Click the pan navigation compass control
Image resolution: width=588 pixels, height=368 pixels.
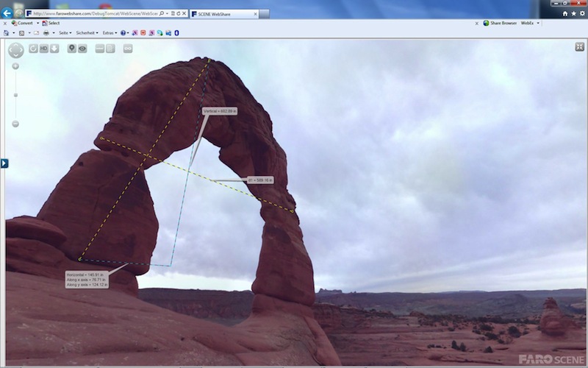(15, 50)
